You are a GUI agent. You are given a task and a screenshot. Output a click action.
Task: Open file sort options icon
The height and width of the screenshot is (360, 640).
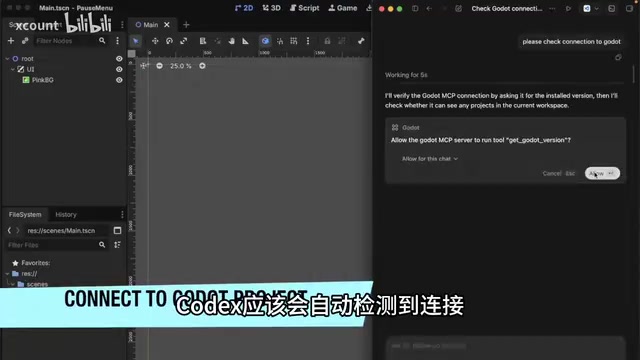118,245
